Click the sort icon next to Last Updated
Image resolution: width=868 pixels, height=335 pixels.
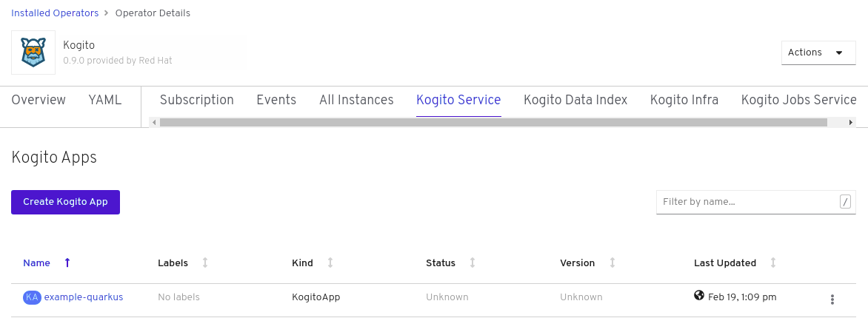coord(773,263)
